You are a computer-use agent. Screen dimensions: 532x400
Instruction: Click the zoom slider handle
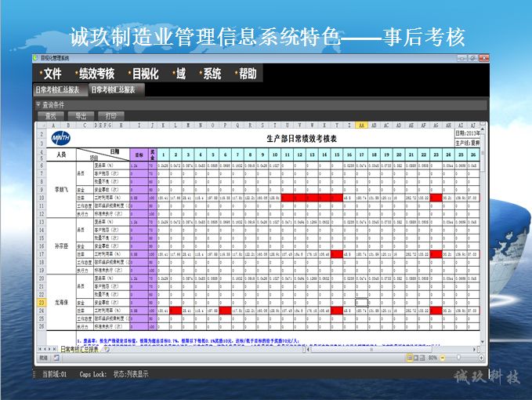pyautogui.click(x=458, y=358)
